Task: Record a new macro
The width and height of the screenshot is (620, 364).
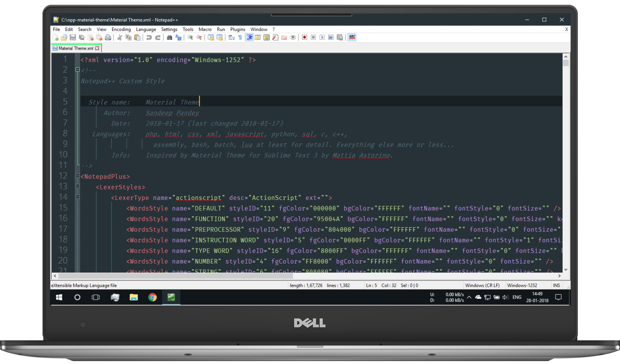Action: 304,37
